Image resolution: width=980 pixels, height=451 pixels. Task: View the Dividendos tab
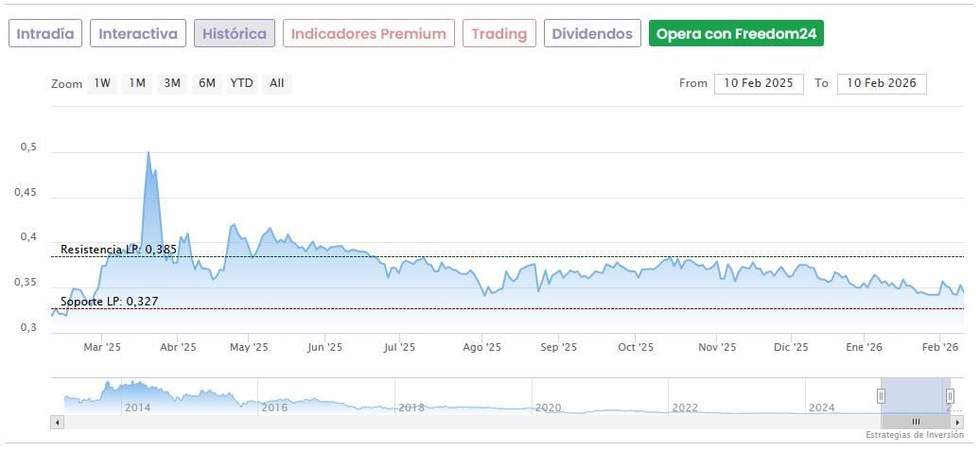click(592, 34)
